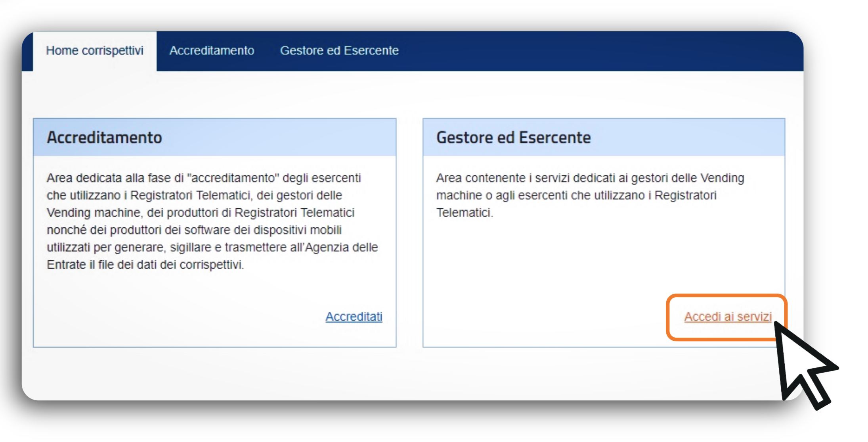Click the word "Telematici." ending Gestore description
This screenshot has height=442, width=868.
[465, 213]
